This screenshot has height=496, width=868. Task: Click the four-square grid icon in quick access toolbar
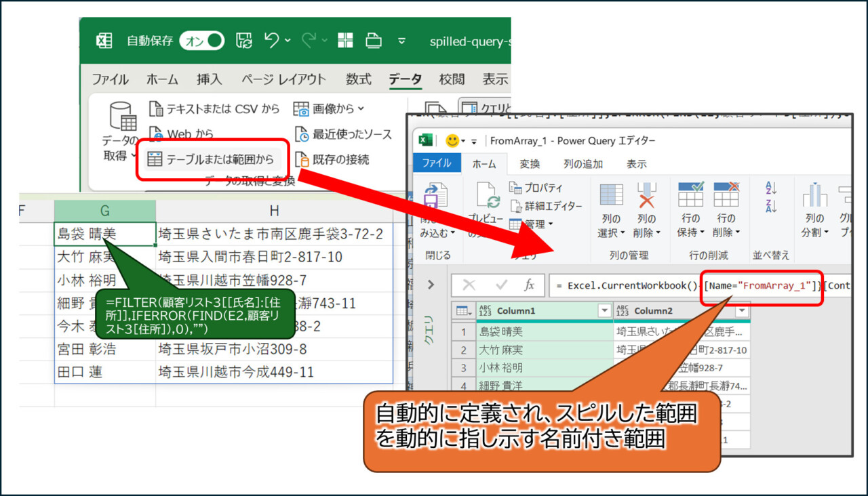tap(345, 41)
